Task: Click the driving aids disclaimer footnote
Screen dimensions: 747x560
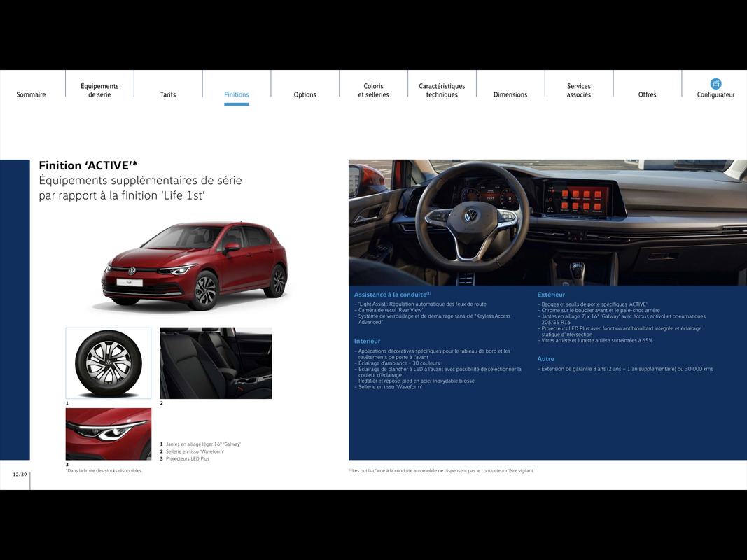Action: (441, 471)
